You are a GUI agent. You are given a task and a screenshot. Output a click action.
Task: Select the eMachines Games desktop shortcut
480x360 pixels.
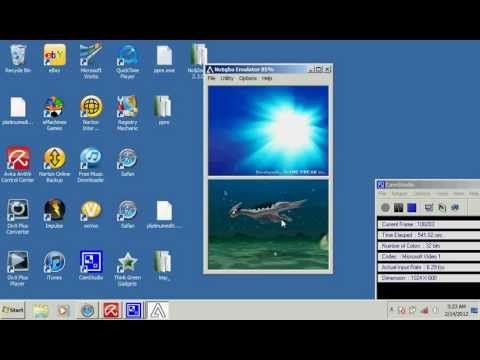tap(55, 113)
